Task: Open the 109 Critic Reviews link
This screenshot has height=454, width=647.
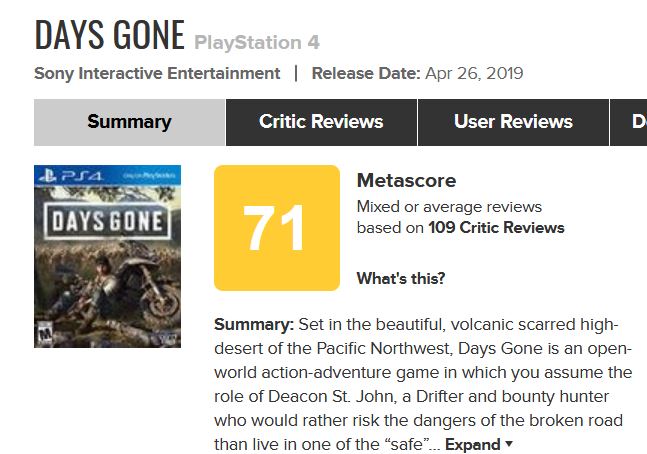Action: [x=496, y=227]
